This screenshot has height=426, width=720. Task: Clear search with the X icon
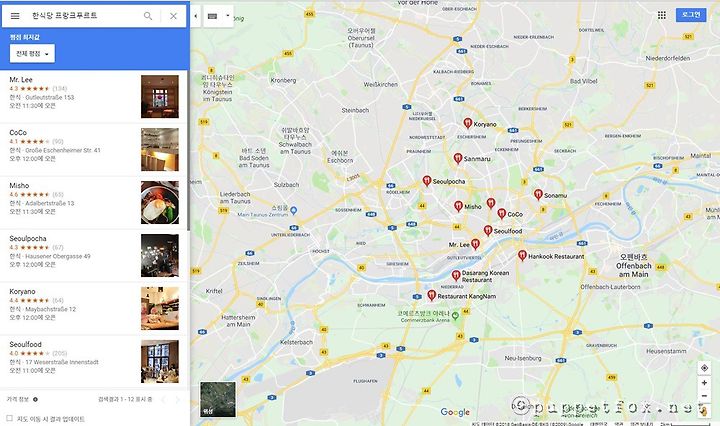pyautogui.click(x=173, y=16)
